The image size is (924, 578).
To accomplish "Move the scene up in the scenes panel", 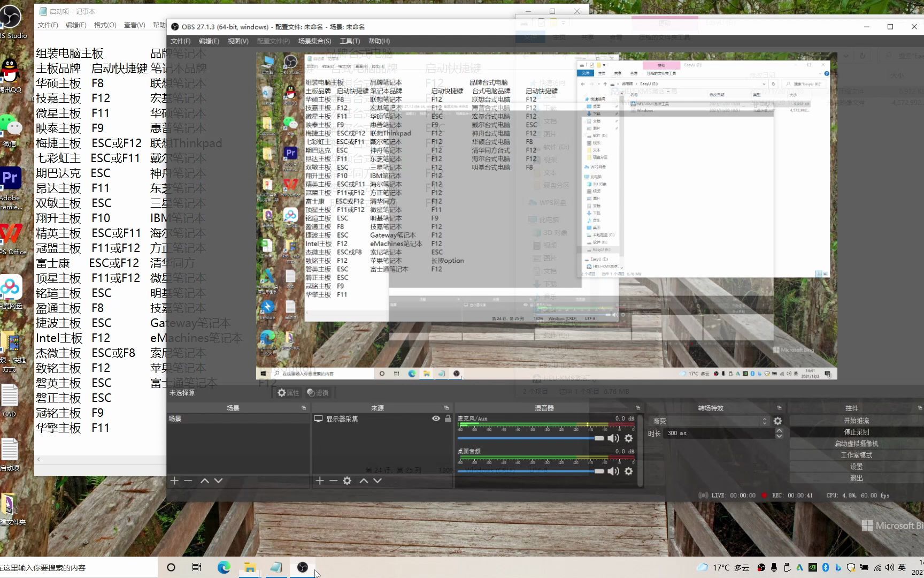I will point(204,481).
